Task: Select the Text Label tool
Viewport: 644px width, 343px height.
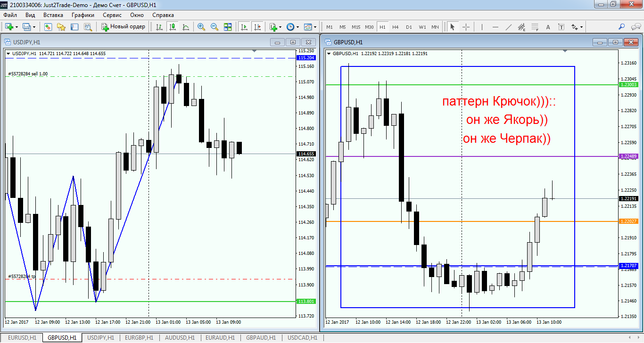Action: (x=561, y=27)
